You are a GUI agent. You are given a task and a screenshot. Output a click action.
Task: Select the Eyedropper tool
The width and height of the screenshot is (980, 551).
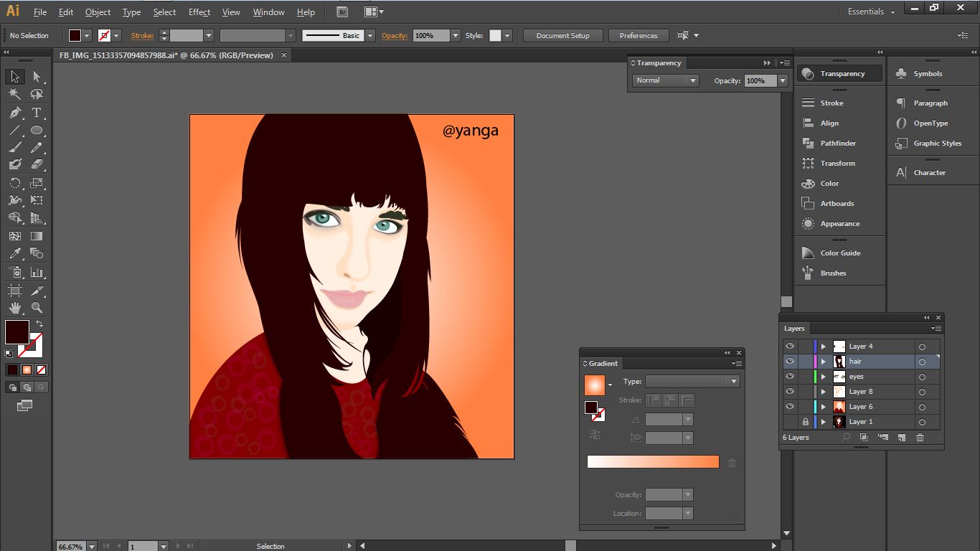(15, 253)
